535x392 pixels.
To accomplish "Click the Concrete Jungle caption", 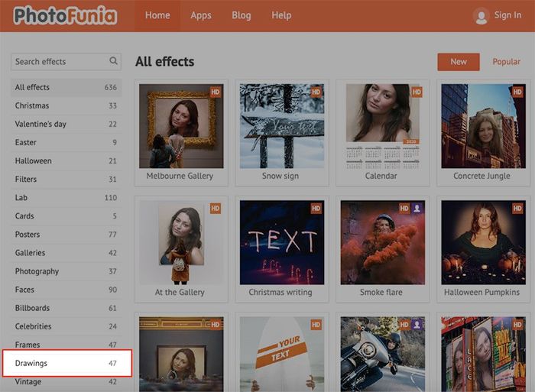I will pyautogui.click(x=481, y=176).
